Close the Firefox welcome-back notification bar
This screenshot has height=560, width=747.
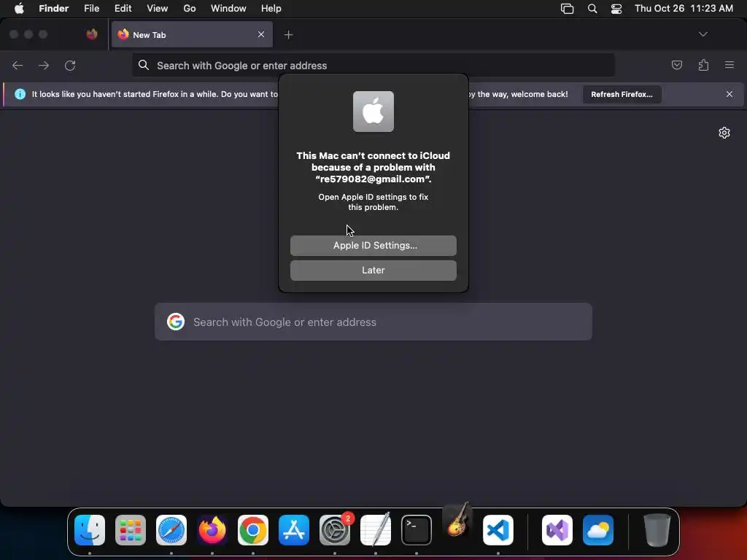[x=729, y=94]
